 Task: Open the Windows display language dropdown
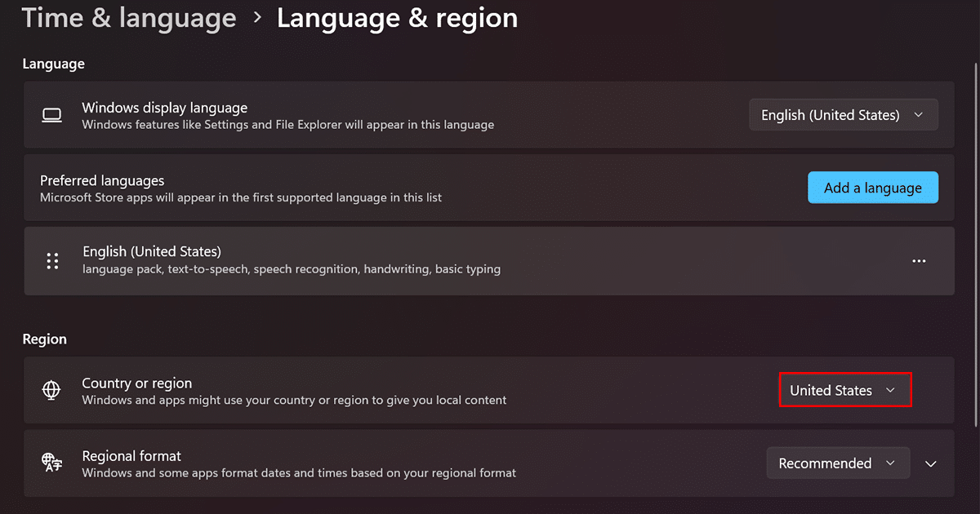[x=843, y=114]
